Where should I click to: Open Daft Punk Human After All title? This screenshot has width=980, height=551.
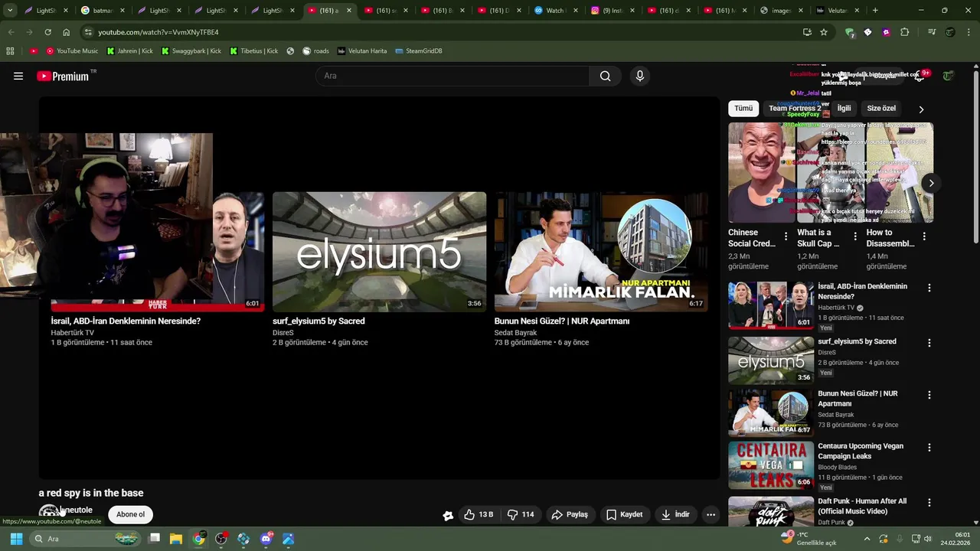click(x=862, y=506)
